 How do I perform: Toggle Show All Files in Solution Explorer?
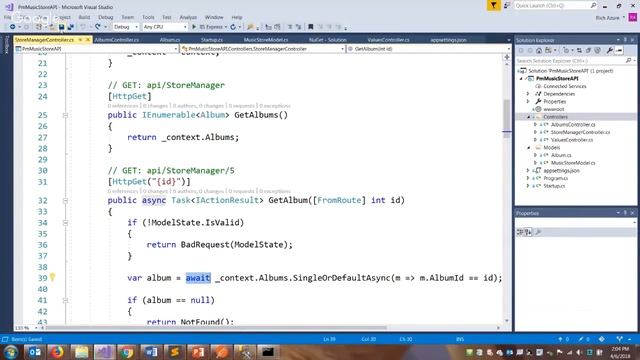coord(597,50)
